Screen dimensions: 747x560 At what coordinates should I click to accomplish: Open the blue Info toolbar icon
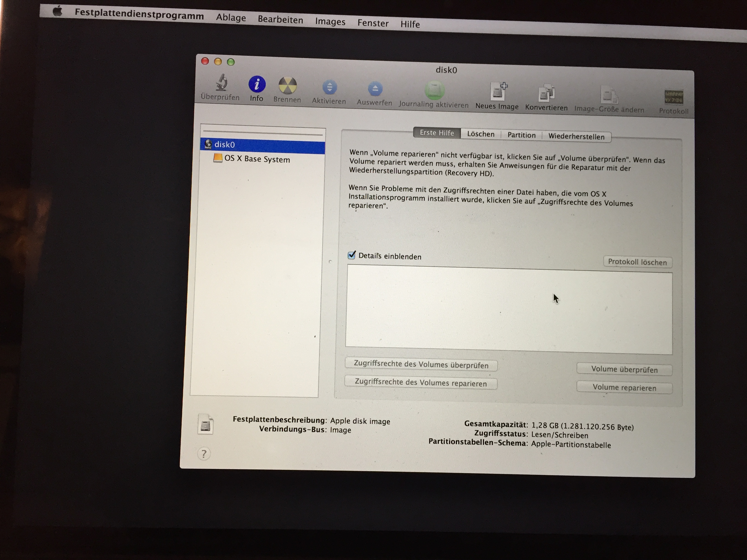(x=257, y=84)
